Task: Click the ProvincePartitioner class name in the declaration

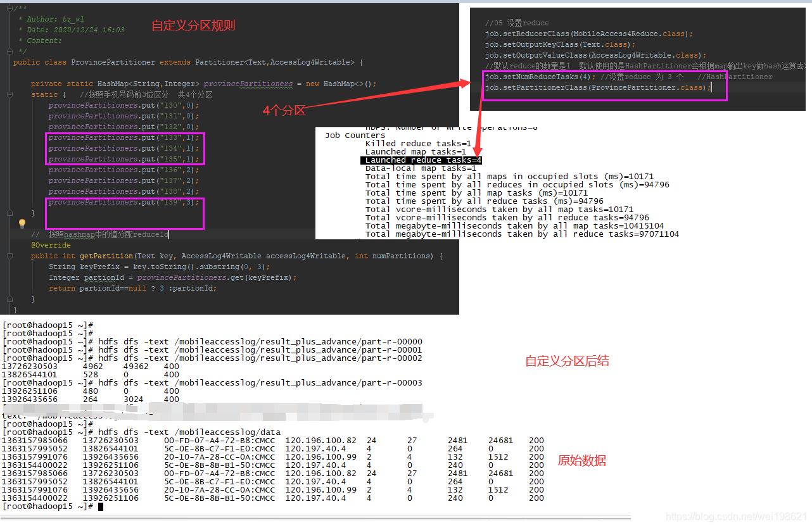Action: 113,62
